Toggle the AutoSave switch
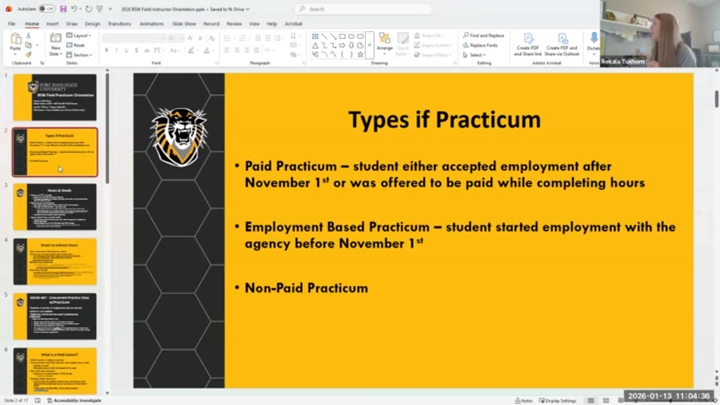This screenshot has width=720, height=405. click(46, 9)
